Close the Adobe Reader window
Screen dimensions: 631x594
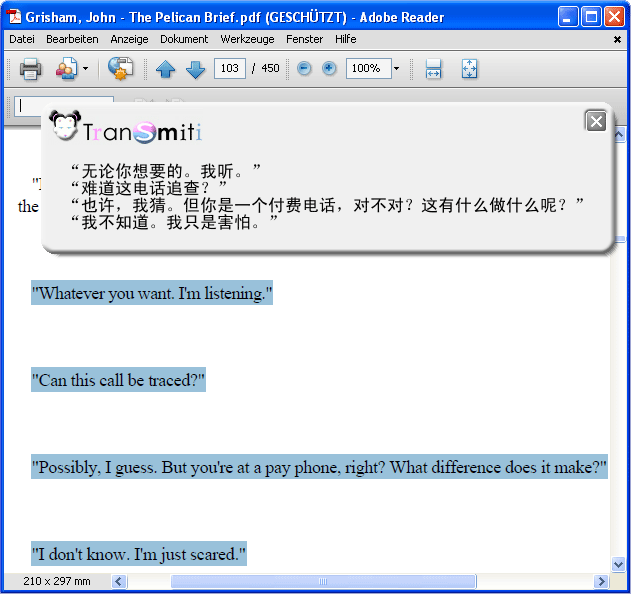[x=615, y=17]
